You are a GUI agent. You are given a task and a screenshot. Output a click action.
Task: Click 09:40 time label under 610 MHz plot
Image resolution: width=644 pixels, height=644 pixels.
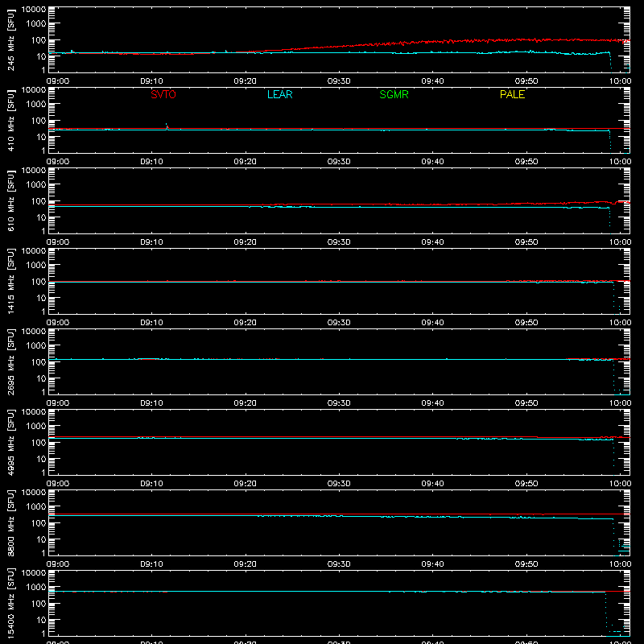point(432,242)
